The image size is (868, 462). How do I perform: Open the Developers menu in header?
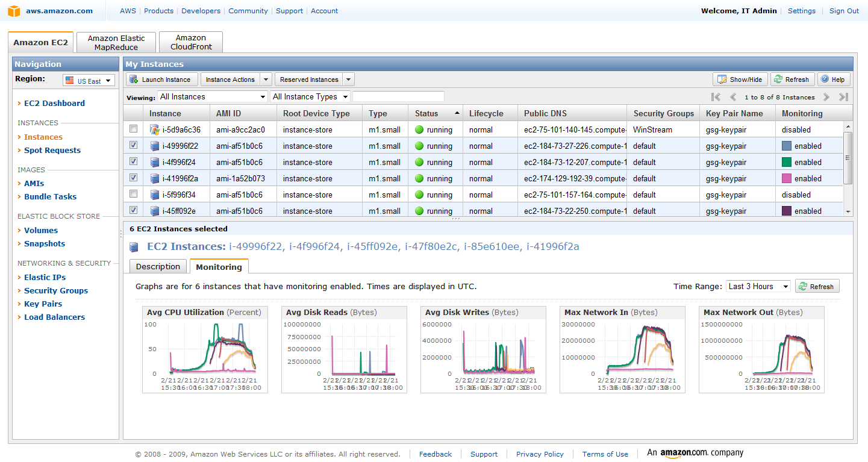pos(201,11)
